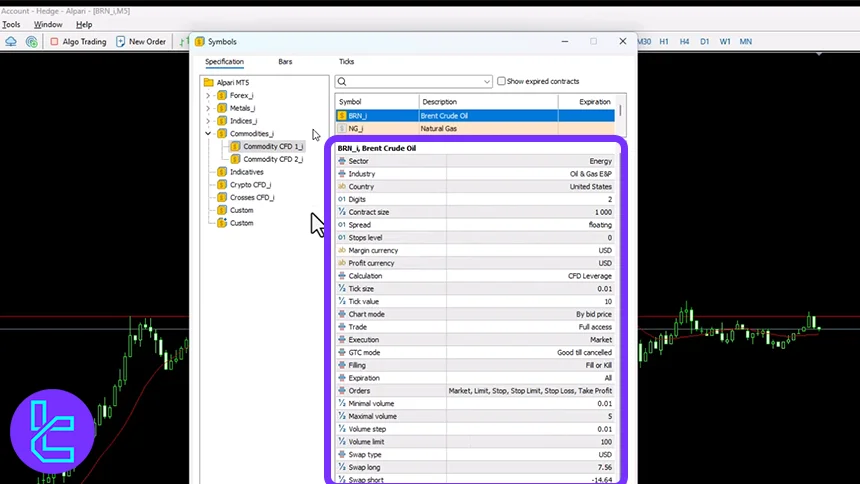Select the BRN_i symbol row icon
The height and width of the screenshot is (484, 860).
(x=342, y=116)
